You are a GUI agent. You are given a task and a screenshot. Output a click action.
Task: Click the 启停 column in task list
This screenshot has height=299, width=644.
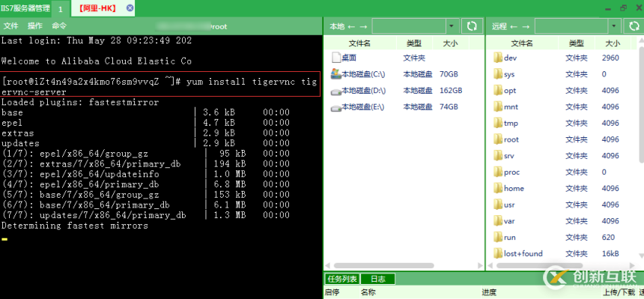tap(332, 292)
